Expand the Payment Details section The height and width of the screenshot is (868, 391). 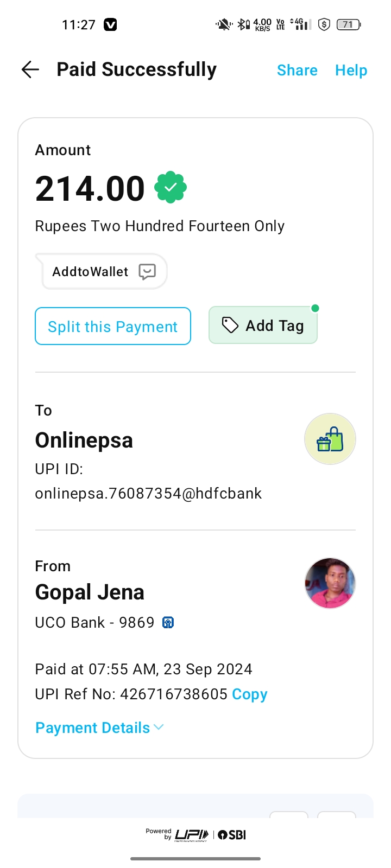(99, 728)
